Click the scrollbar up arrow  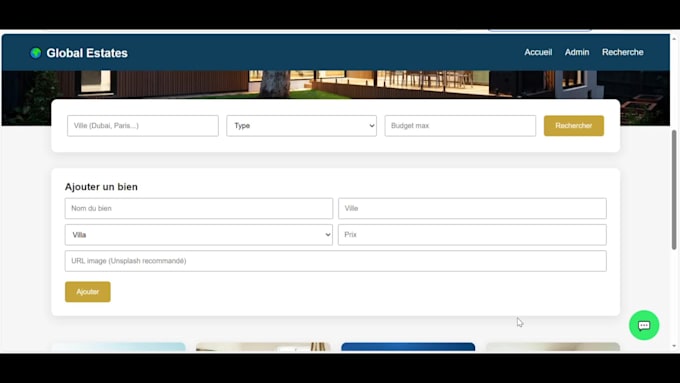(674, 39)
